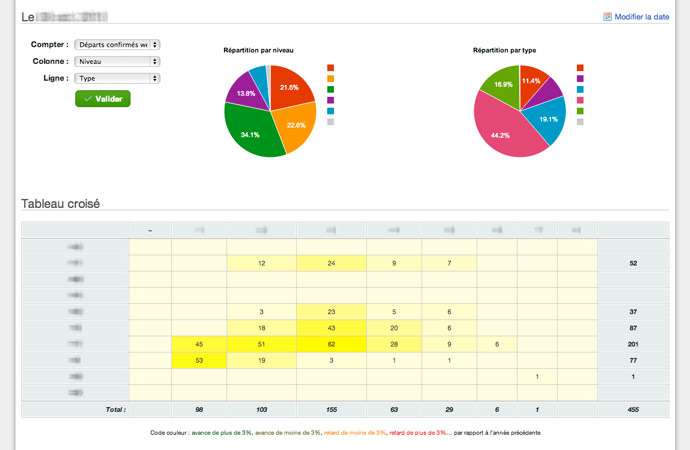
Task: Expand the Ligne dropdown showing Type
Action: 117,77
